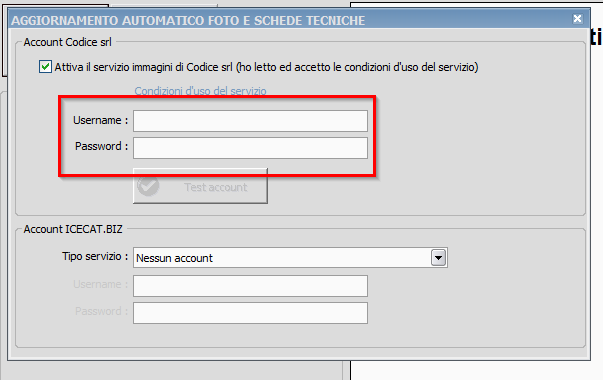This screenshot has width=603, height=380.
Task: Click the 'Username :' label under Account Codice srl
Action: click(x=100, y=120)
